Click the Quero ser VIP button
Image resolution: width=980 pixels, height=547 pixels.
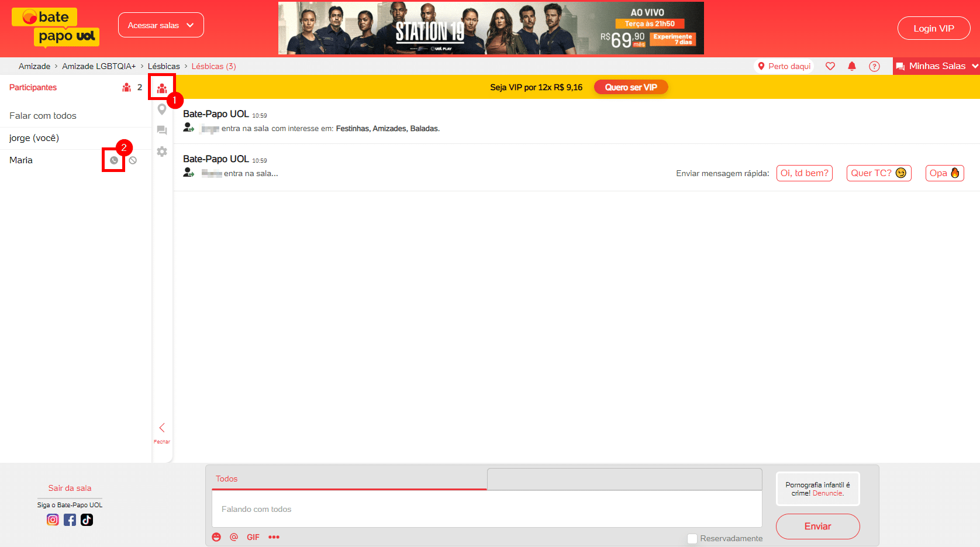(631, 87)
